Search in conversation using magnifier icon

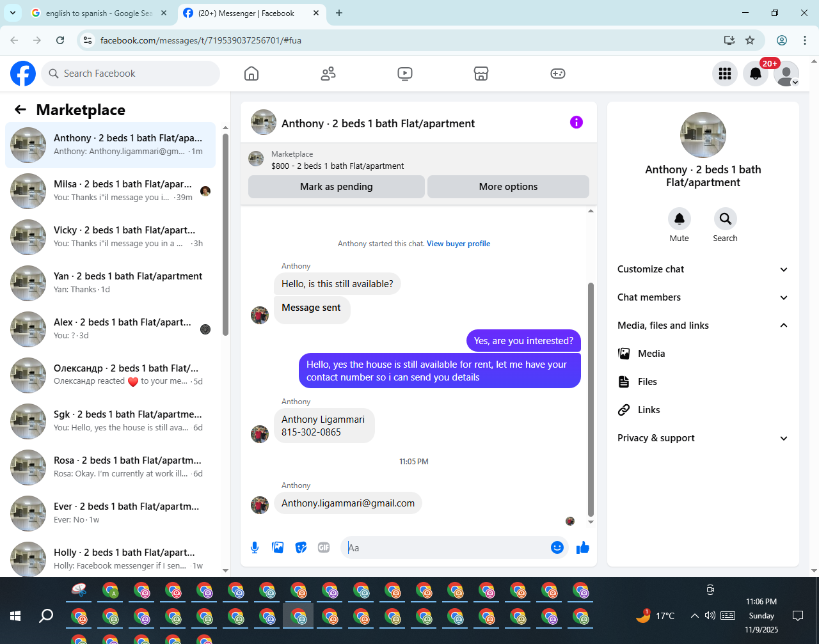pos(726,219)
